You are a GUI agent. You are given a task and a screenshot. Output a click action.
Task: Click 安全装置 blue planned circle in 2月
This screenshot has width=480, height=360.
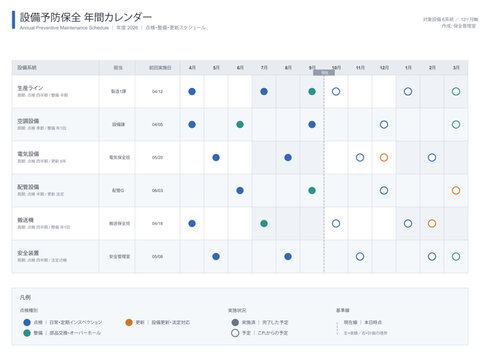[432, 256]
